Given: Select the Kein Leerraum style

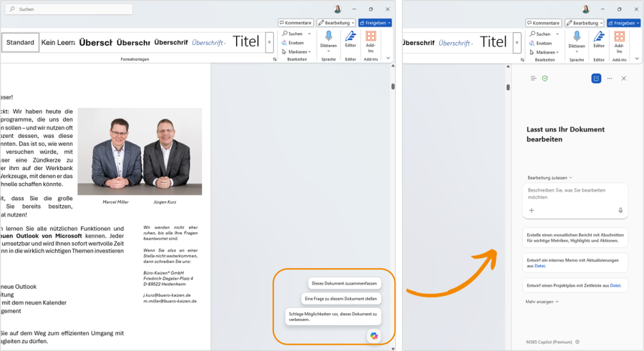Looking at the screenshot, I should [x=58, y=42].
